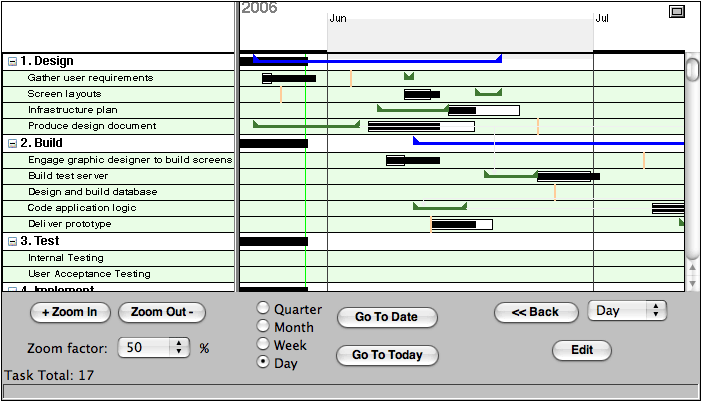Open the Day unit dropdown beside Back
The image size is (702, 401).
627,311
